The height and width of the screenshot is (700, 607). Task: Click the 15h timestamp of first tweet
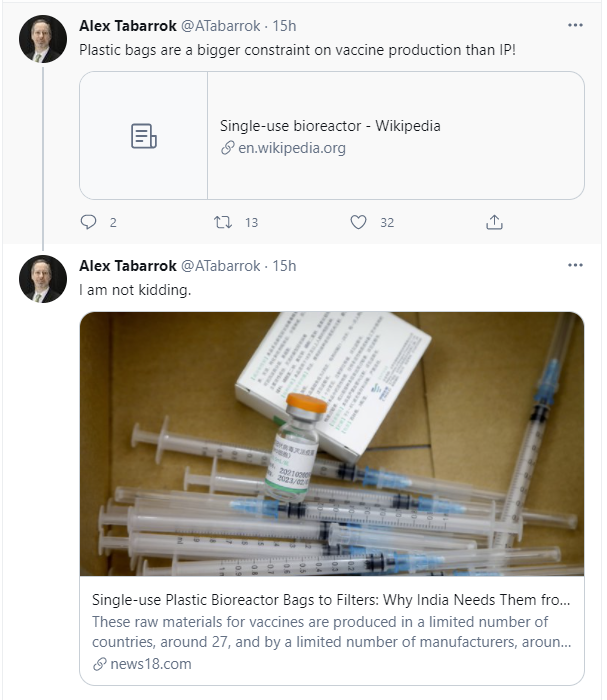coord(284,26)
